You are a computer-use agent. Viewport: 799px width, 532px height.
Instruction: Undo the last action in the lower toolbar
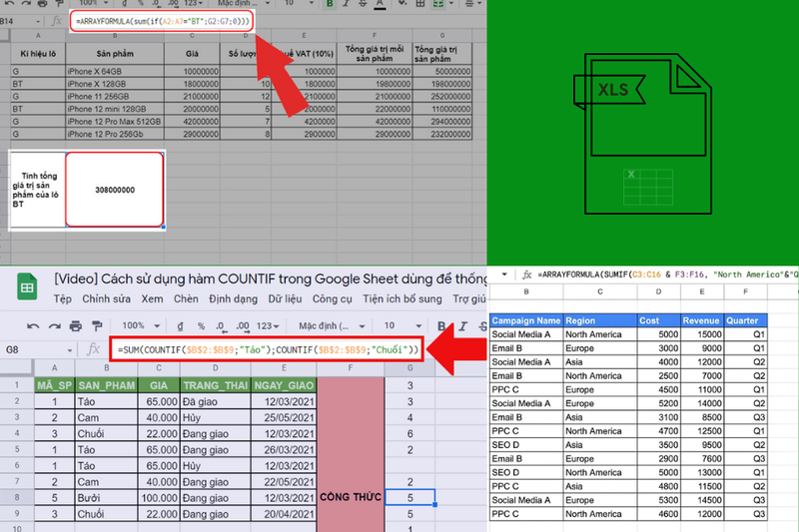[33, 325]
